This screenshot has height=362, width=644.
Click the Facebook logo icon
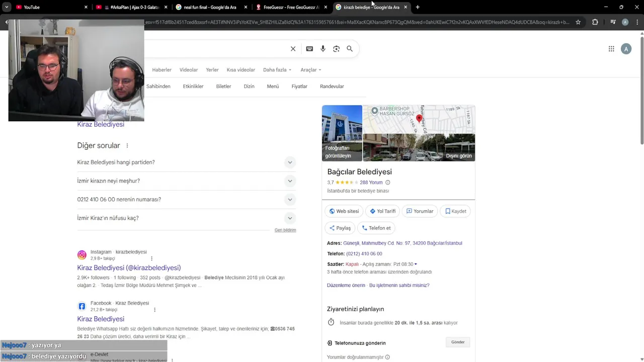82,306
